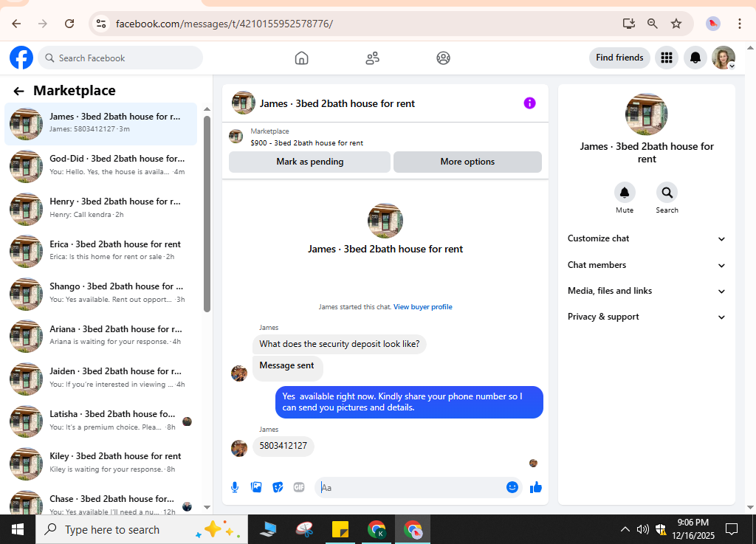Mute this conversation with the bell
The height and width of the screenshot is (544, 756).
tap(625, 193)
